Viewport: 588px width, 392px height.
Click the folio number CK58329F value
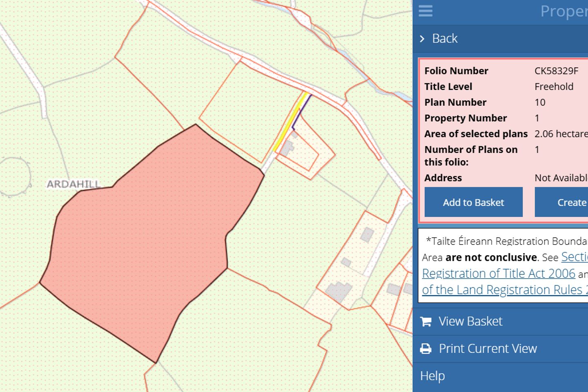pos(556,71)
